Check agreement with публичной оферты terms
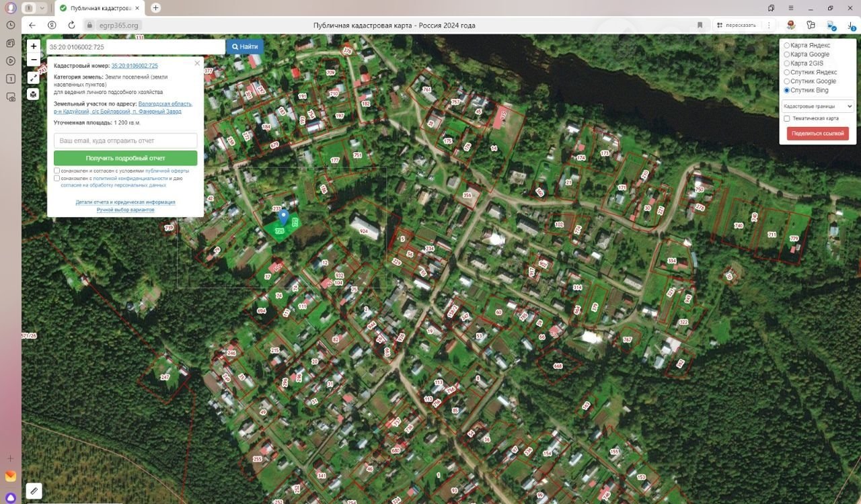 coord(57,171)
